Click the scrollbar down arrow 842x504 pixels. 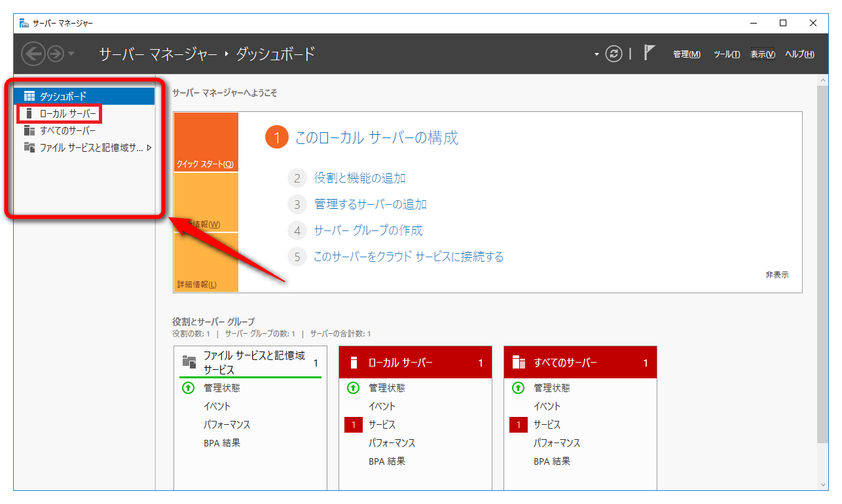(x=823, y=484)
